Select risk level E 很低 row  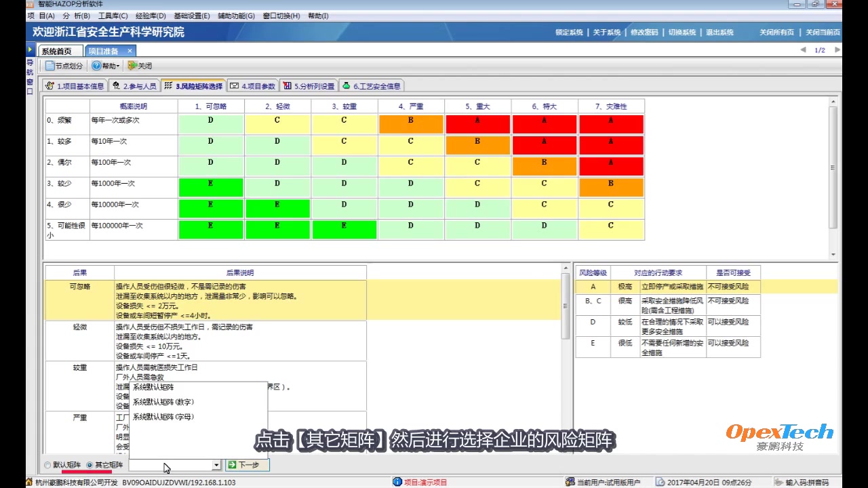[668, 347]
